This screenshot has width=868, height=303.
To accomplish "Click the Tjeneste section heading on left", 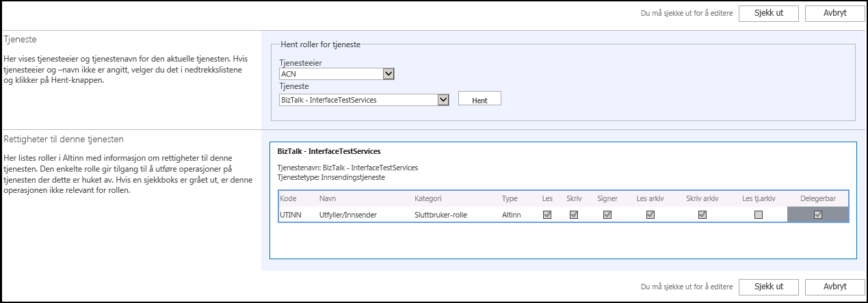I will pos(20,40).
